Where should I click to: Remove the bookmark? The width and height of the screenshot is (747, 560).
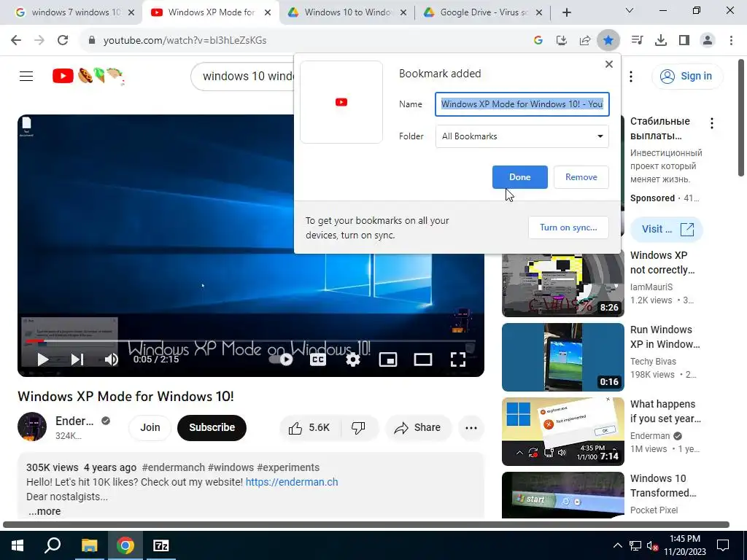click(x=581, y=177)
